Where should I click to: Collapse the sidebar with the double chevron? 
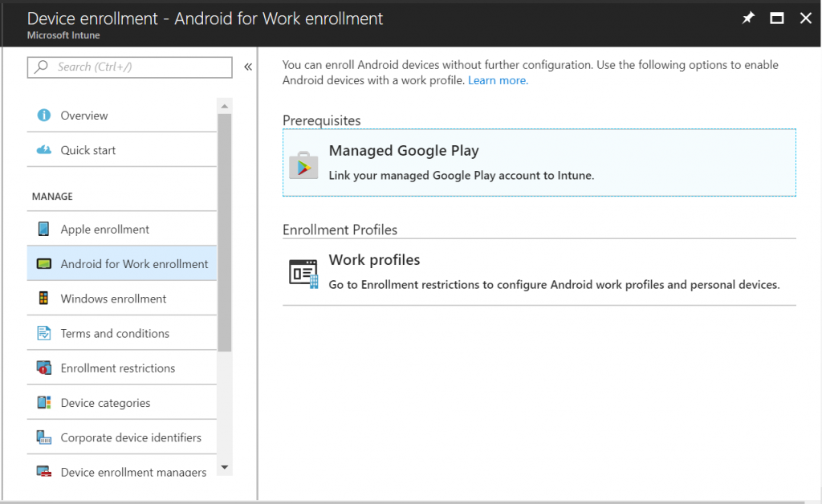point(248,67)
